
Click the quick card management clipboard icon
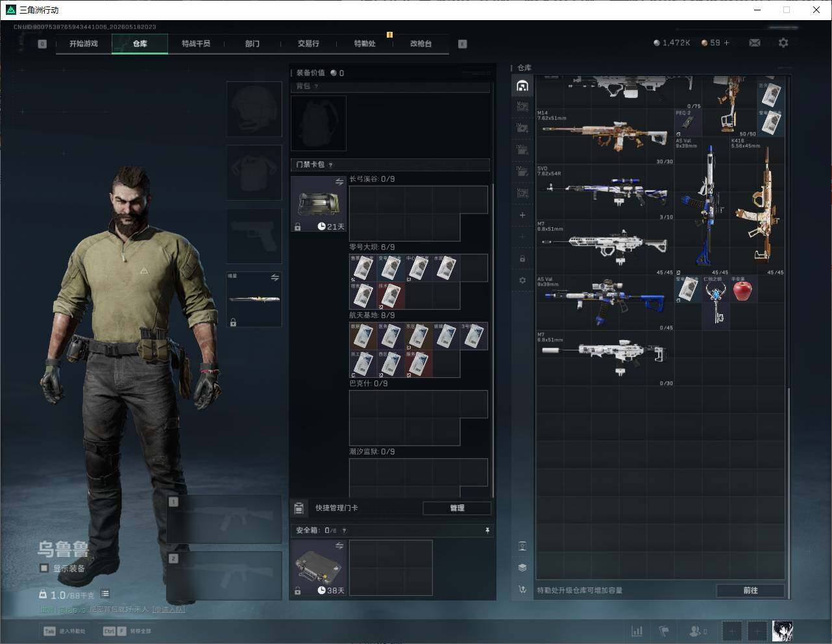point(299,508)
